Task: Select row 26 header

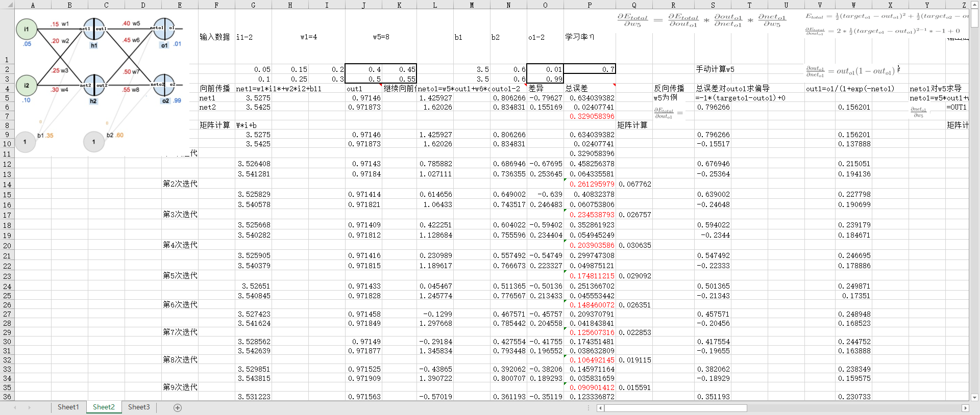Action: (x=7, y=305)
